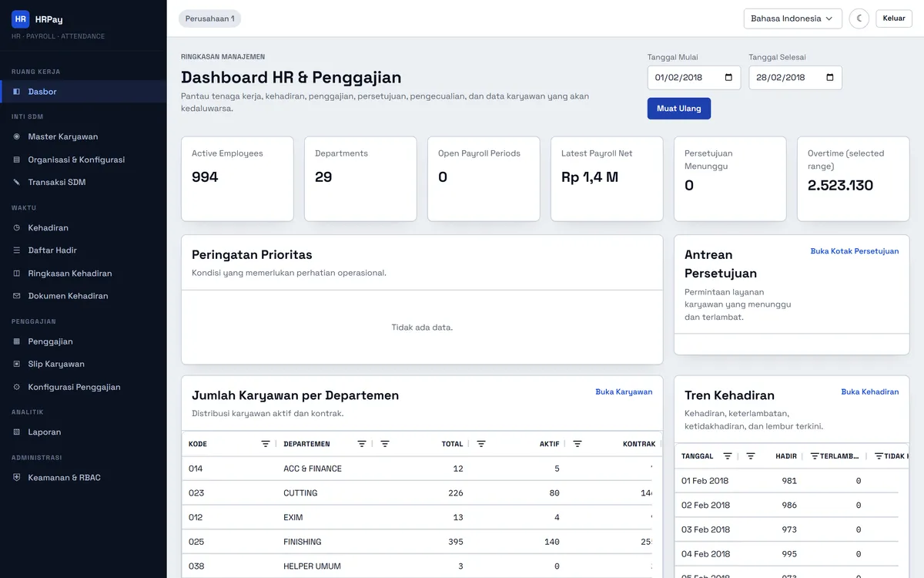Open Slip Karyawan in the sidebar
The height and width of the screenshot is (578, 924).
[83, 364]
